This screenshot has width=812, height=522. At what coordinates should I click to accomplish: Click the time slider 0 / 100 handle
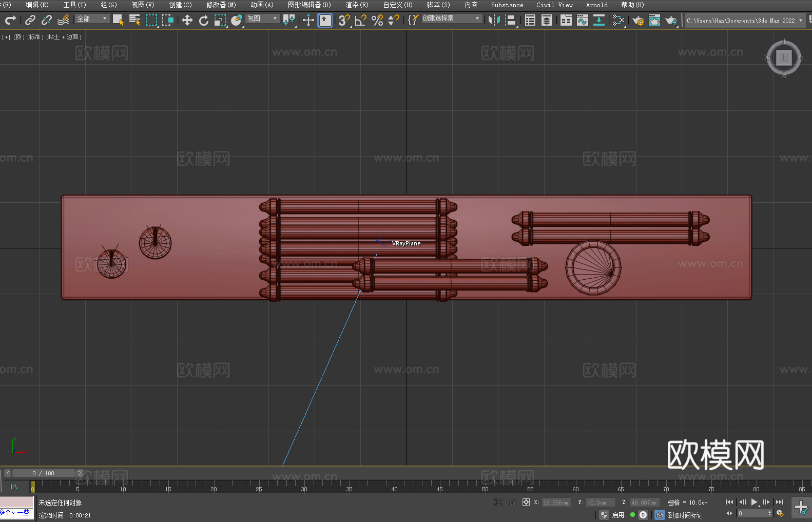(44, 473)
